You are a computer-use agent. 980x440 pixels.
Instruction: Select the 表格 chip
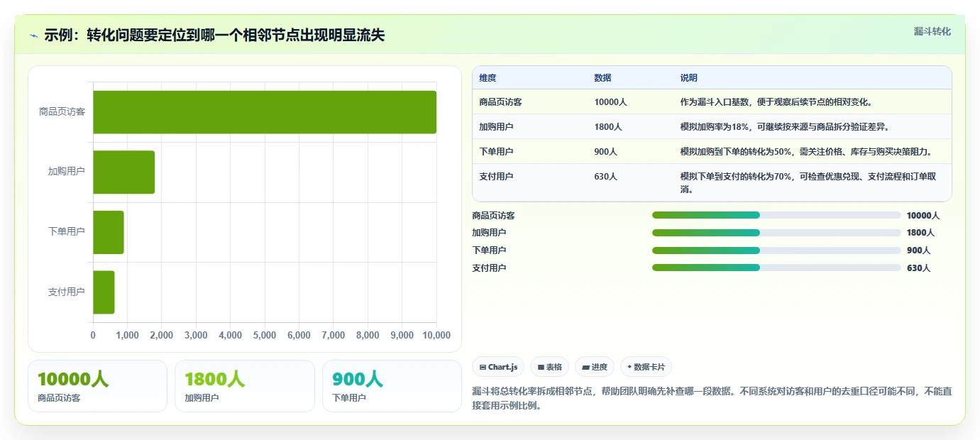click(x=549, y=367)
